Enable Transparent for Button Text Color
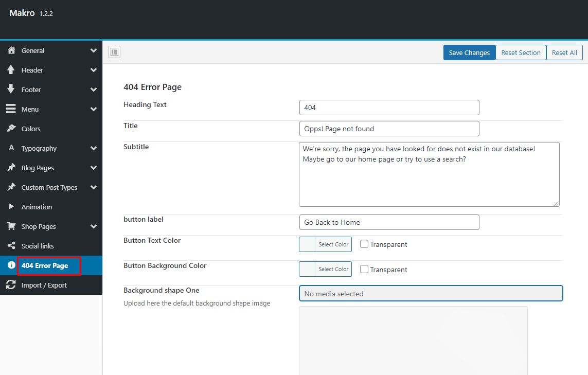 pyautogui.click(x=364, y=244)
